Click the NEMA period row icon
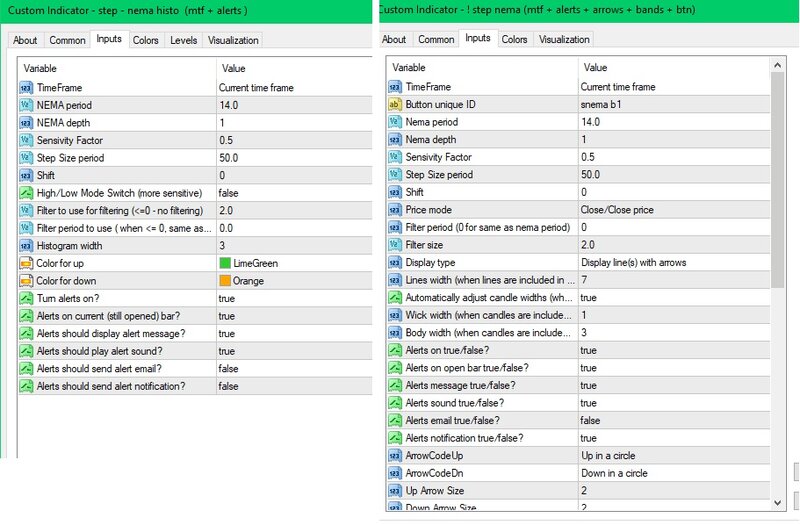Viewport: 800px width, 525px height. point(26,105)
